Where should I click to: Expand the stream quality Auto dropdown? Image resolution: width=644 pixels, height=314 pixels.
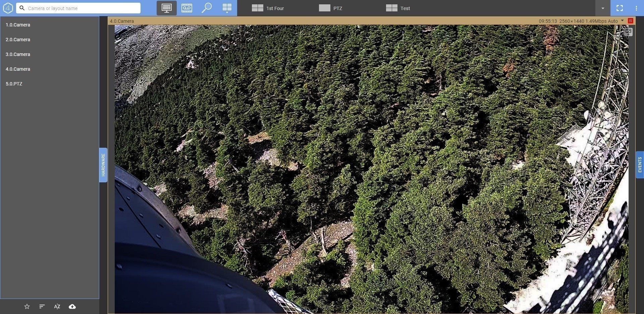pyautogui.click(x=622, y=21)
